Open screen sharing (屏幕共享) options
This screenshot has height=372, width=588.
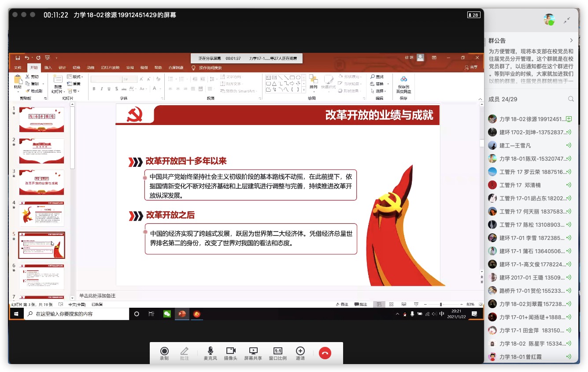(x=253, y=353)
